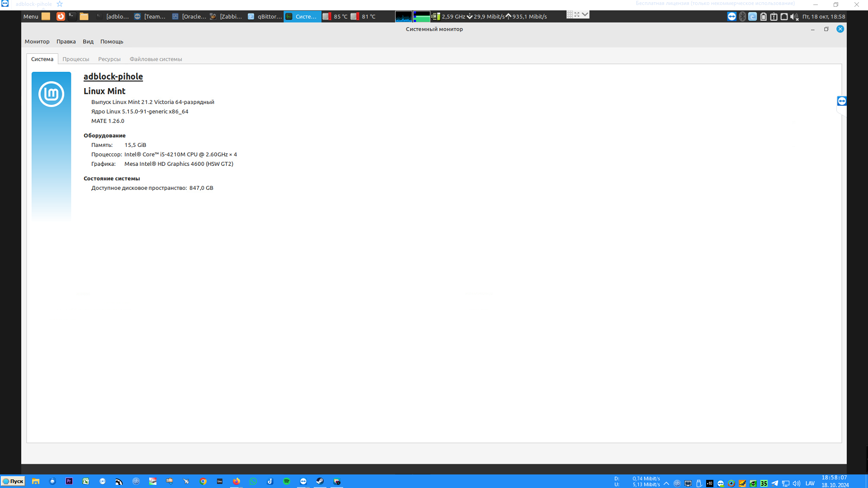The width and height of the screenshot is (868, 488).
Task: Click the qBittorrent tray icon in remote panel
Action: (x=753, y=16)
